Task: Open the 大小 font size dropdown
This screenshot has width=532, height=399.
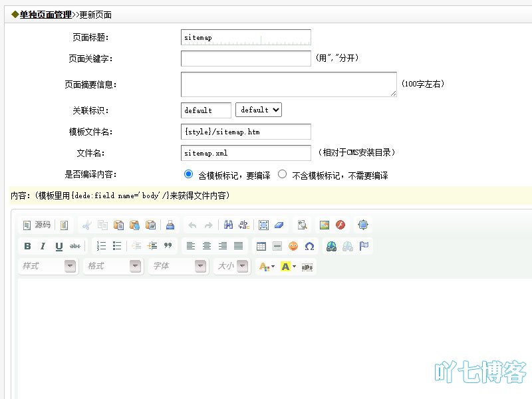Action: (x=232, y=267)
